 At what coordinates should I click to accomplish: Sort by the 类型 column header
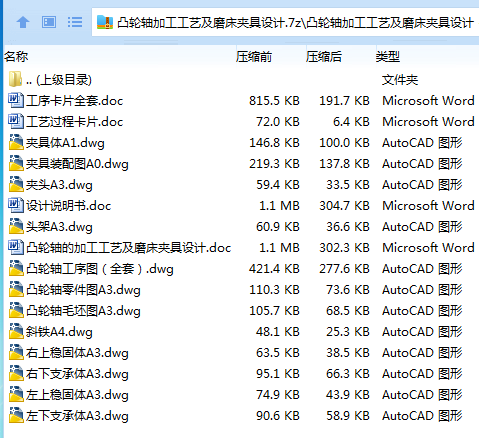point(388,57)
